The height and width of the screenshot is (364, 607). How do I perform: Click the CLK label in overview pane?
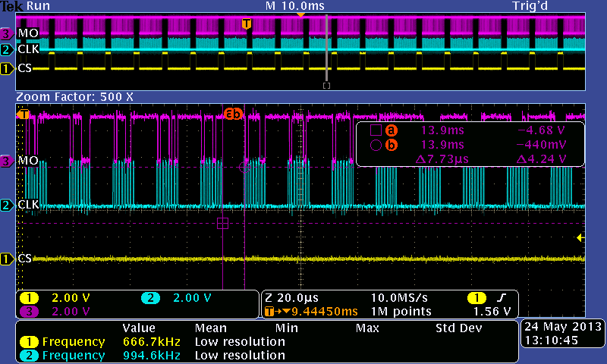(29, 49)
